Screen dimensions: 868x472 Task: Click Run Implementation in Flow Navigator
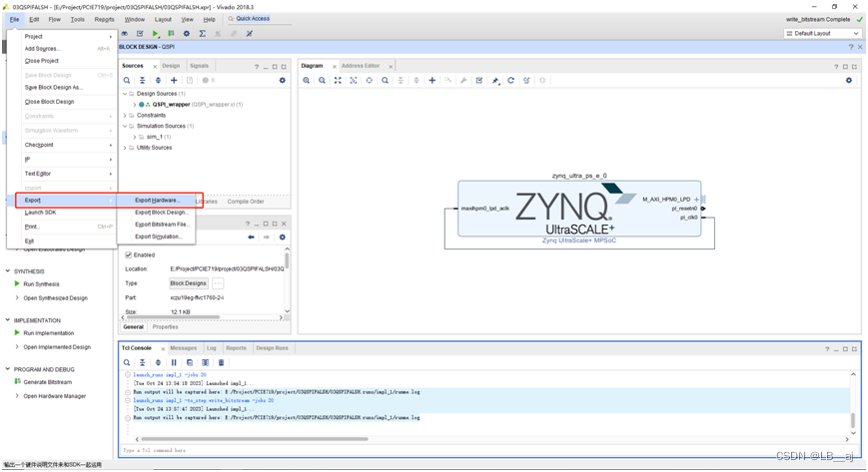[x=48, y=333]
